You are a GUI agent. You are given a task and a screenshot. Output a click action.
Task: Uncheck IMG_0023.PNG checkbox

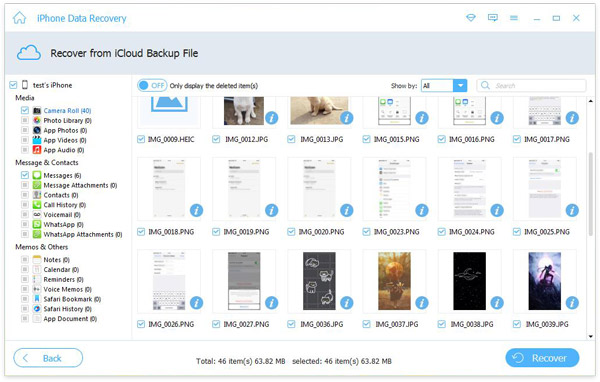tap(366, 232)
